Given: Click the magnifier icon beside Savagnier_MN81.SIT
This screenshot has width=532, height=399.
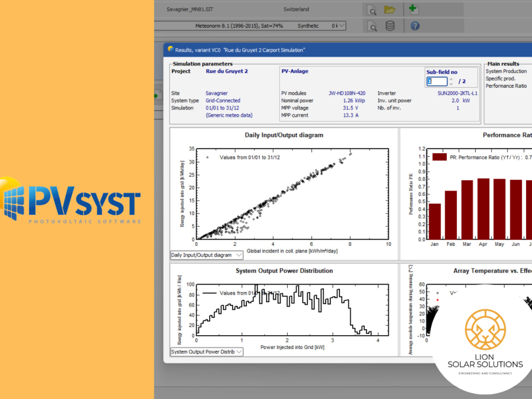Looking at the screenshot, I should point(372,9).
